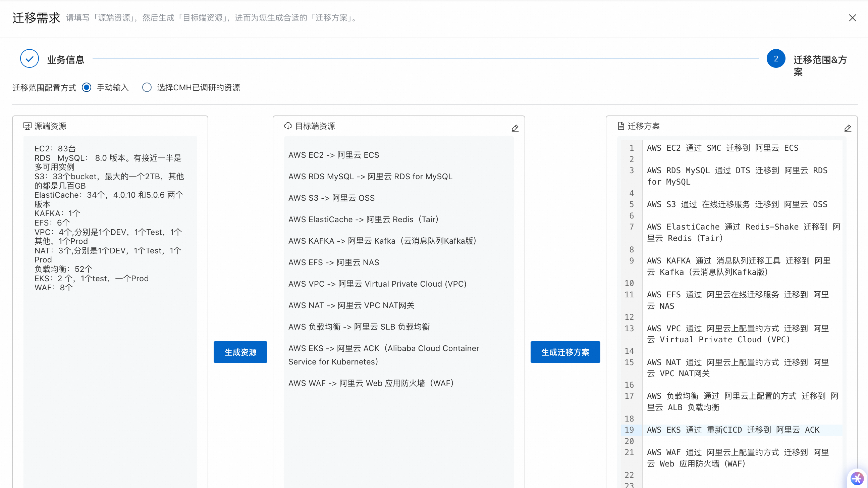
Task: Click 'AWS 负载均衡 -> 阿里云 SLB 负载均衡'
Action: [x=359, y=327]
